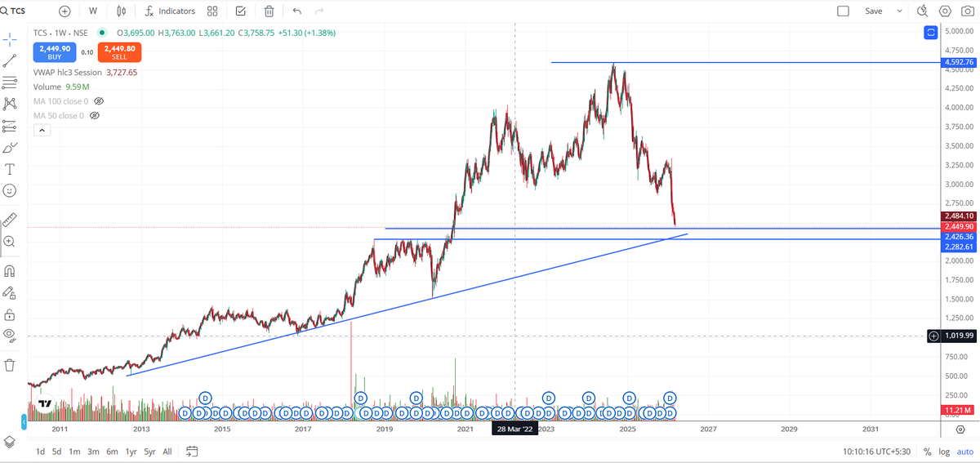This screenshot has width=980, height=463.
Task: Set the time range to 5yr
Action: coord(149,451)
